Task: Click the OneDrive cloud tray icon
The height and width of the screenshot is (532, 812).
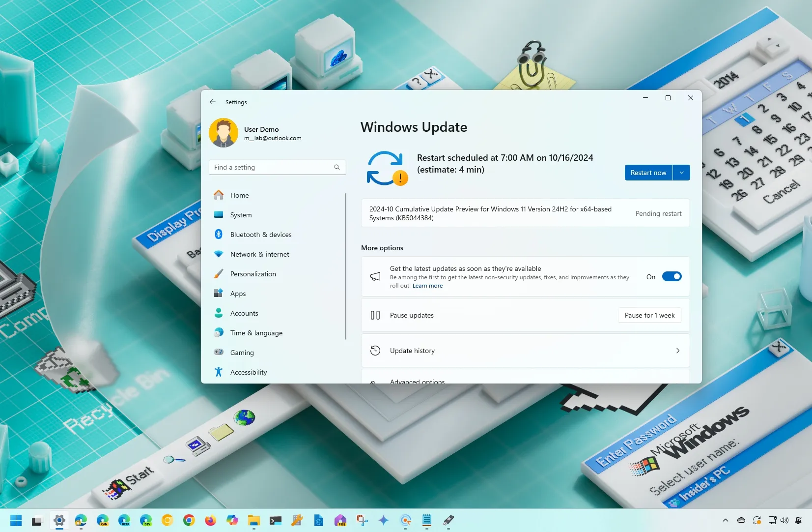Action: pyautogui.click(x=741, y=520)
